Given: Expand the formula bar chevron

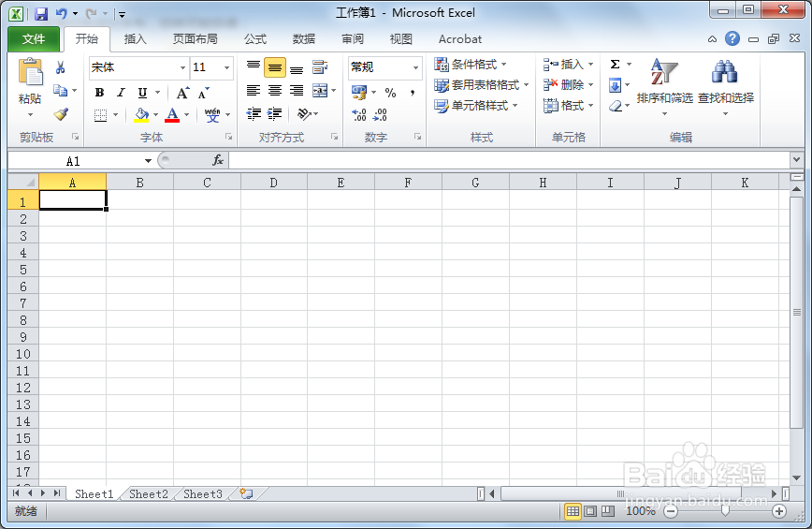Looking at the screenshot, I should (796, 159).
